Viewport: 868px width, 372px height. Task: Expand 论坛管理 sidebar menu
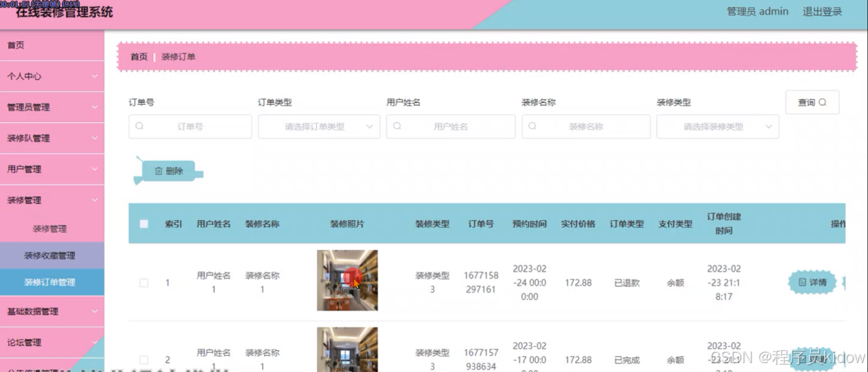point(52,342)
